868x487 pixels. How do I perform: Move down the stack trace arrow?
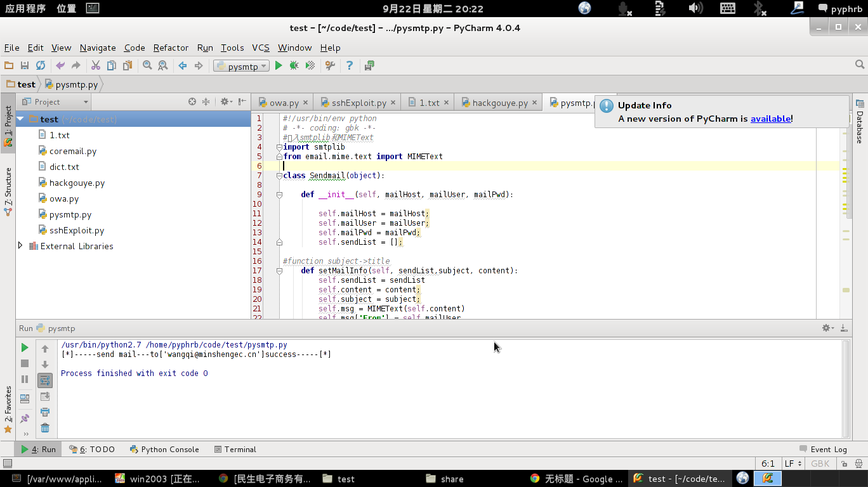point(45,365)
